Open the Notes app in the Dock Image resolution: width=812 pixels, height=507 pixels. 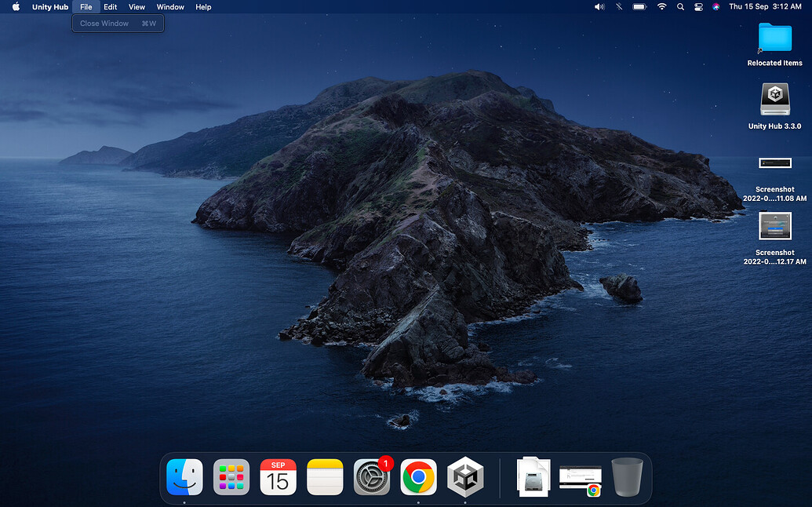(325, 477)
